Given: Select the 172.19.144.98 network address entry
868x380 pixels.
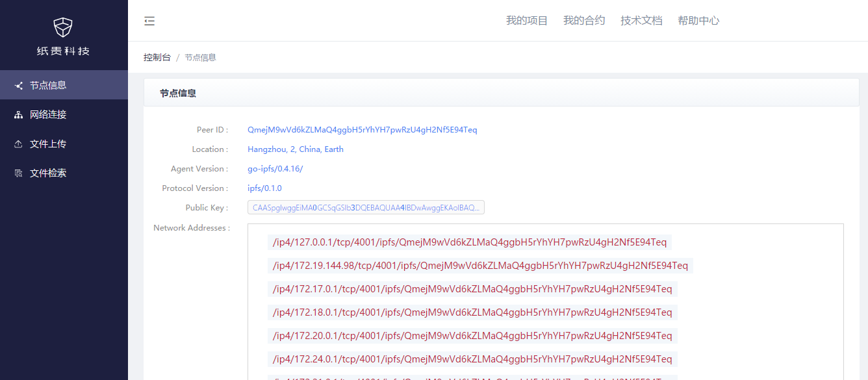Looking at the screenshot, I should 480,266.
